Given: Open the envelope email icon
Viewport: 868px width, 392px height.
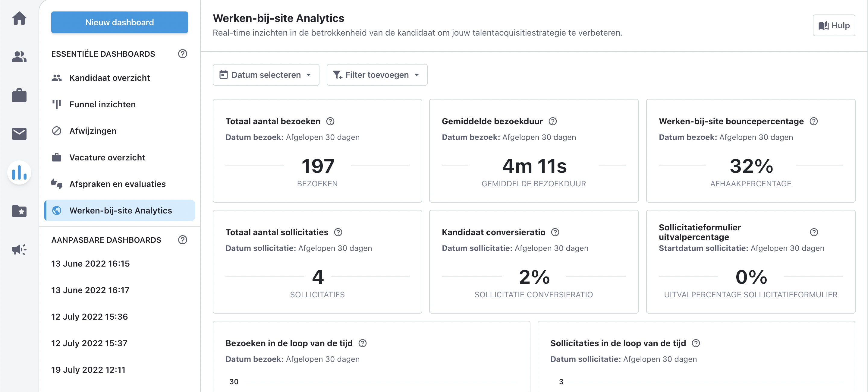Looking at the screenshot, I should (19, 134).
